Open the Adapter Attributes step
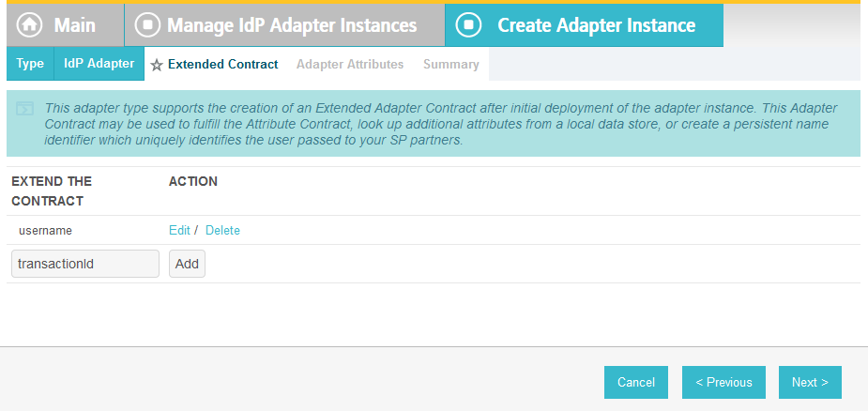Screen dimensions: 868x411 point(350,64)
